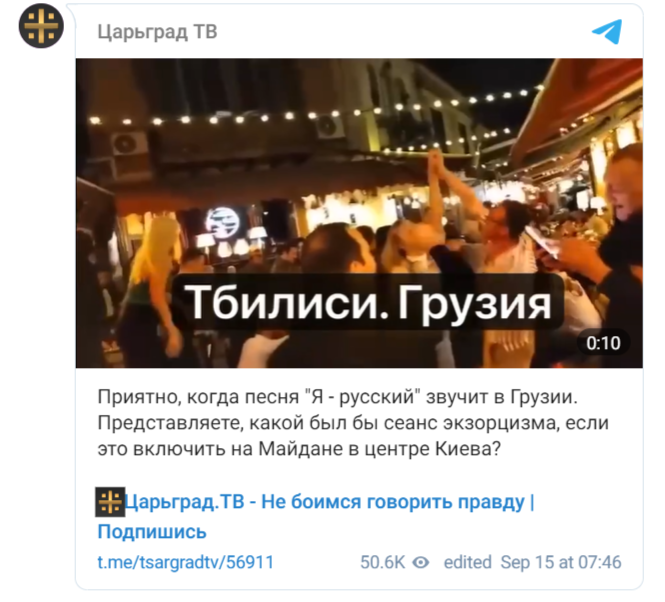
Task: Click the text line starting with 'Представляете'
Action: click(353, 423)
